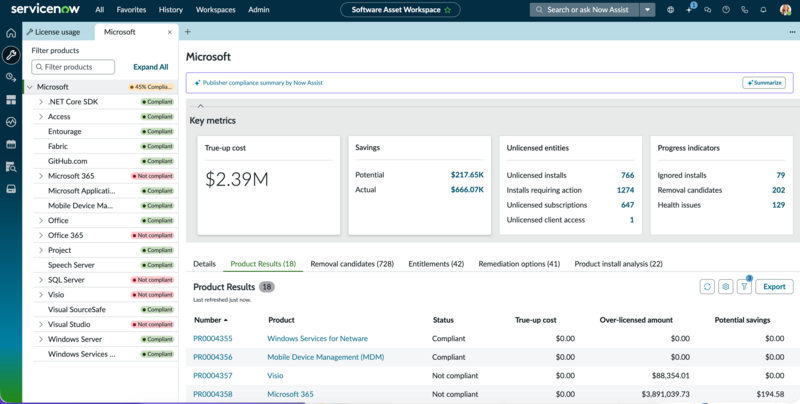Collapse the Key metrics section chevron

[x=201, y=106]
